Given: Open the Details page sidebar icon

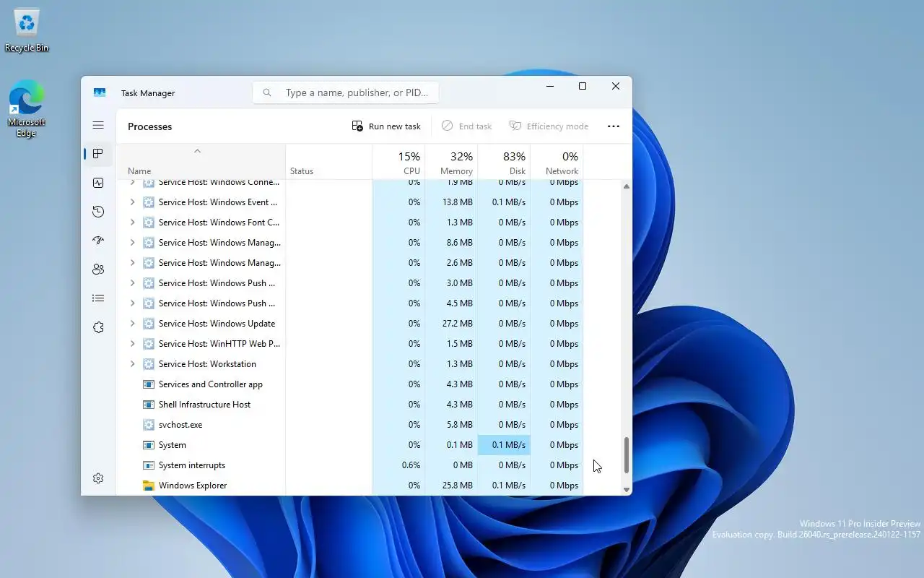Looking at the screenshot, I should click(98, 298).
